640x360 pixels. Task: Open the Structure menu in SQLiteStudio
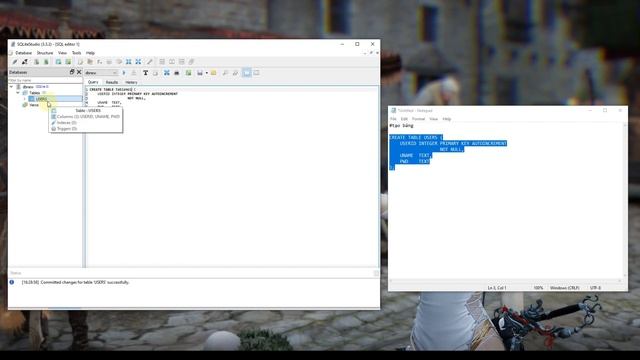[x=44, y=53]
